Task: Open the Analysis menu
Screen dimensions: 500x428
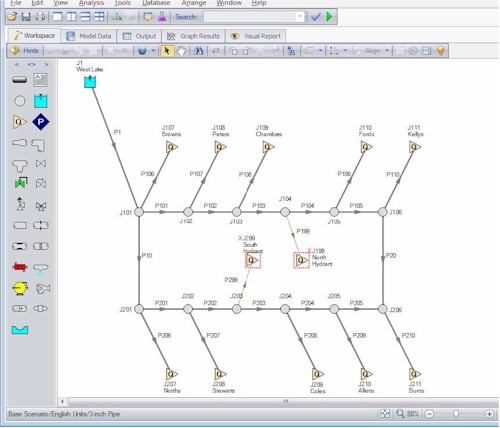Action: pyautogui.click(x=91, y=3)
